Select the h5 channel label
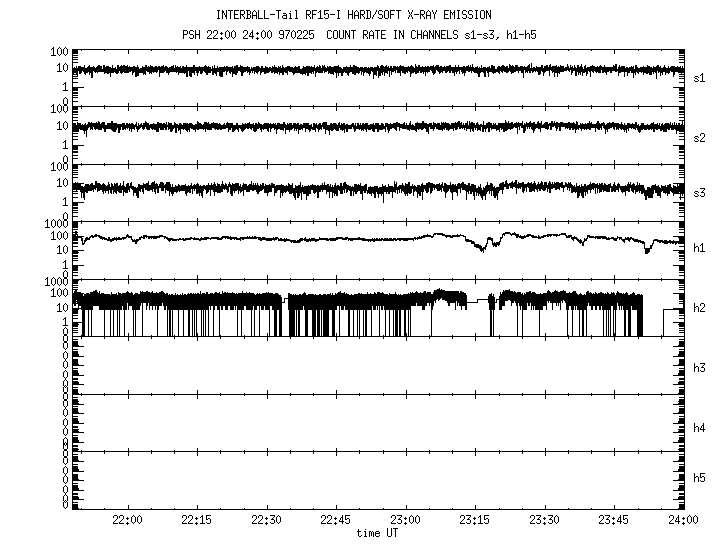This screenshot has width=720, height=550. click(x=699, y=478)
